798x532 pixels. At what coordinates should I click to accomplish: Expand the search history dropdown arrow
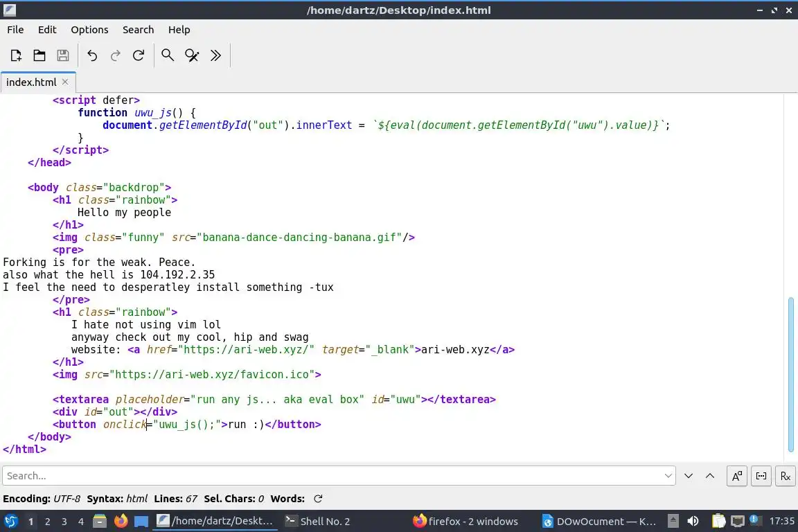(668, 475)
